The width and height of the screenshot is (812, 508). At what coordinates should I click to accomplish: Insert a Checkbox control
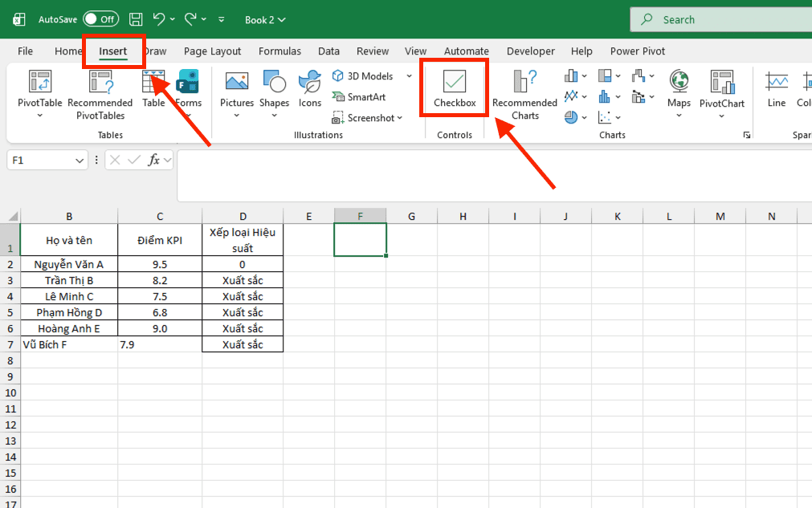click(x=455, y=88)
